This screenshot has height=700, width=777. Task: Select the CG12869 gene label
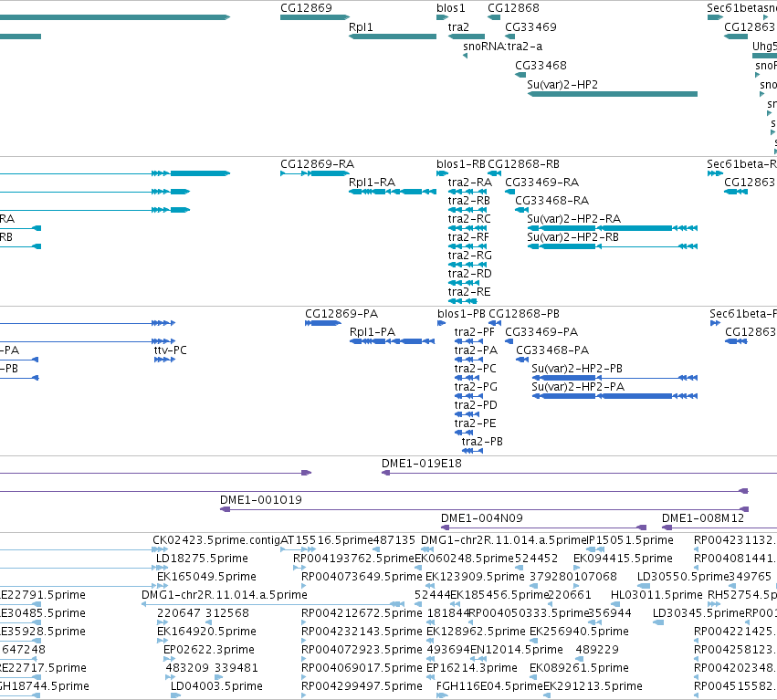[306, 8]
